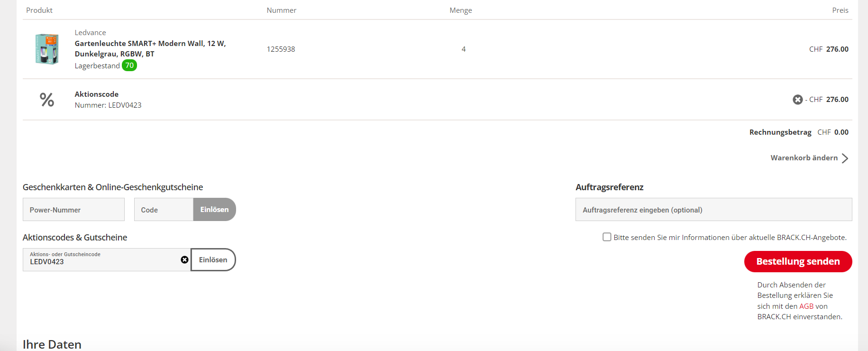Remove the applied Aktionscode LEDV0423 discount

point(797,100)
